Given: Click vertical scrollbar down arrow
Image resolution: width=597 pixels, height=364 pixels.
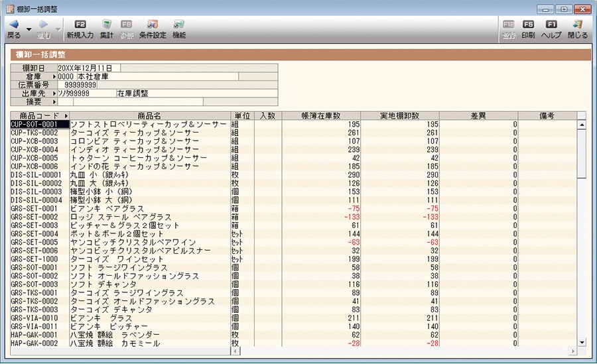Looking at the screenshot, I should click(x=582, y=342).
